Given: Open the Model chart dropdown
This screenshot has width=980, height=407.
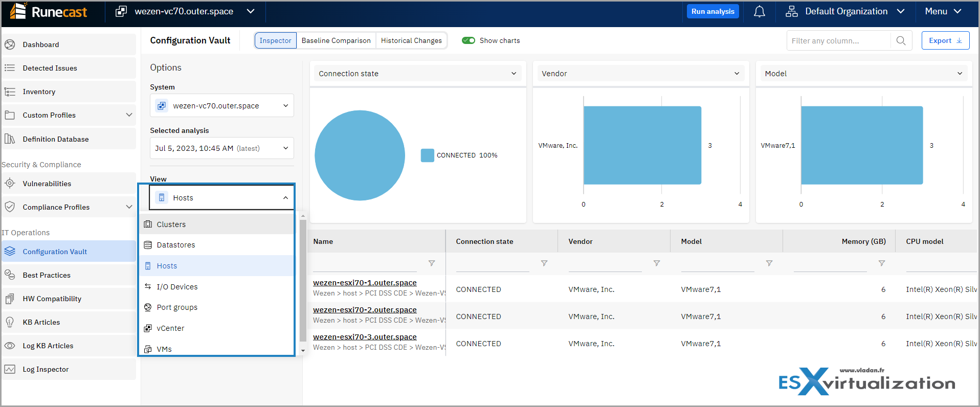Looking at the screenshot, I should coord(864,74).
